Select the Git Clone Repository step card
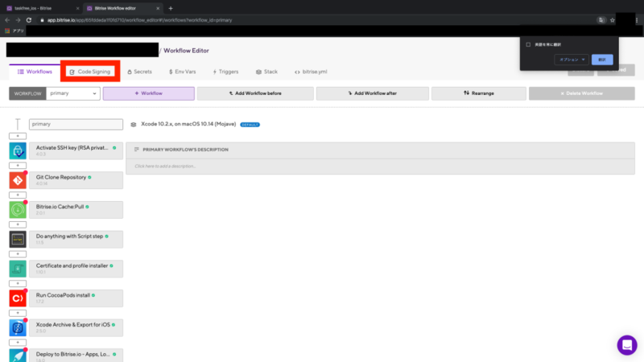This screenshot has width=644, height=362. click(76, 180)
